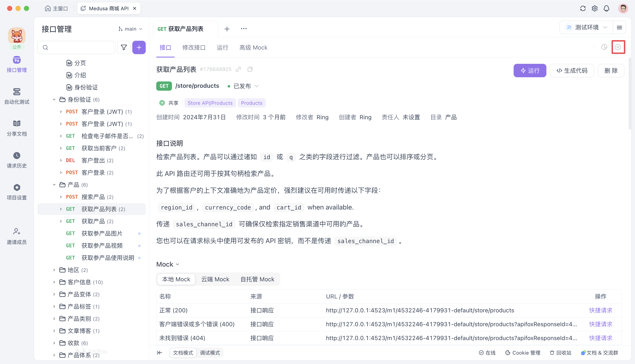
Task: Click the settings gear icon at top right
Action: (595, 8)
